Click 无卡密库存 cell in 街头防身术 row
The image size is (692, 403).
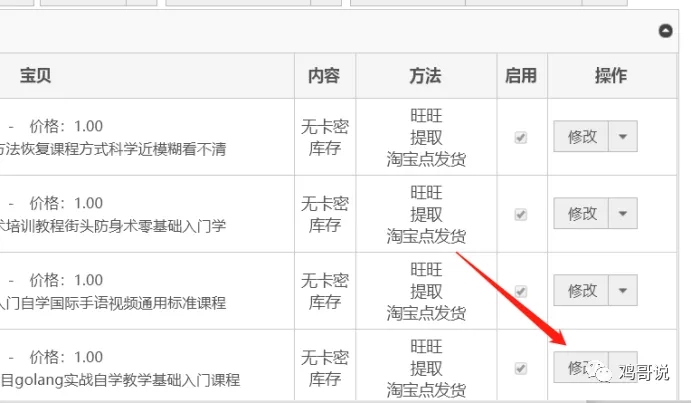click(325, 215)
